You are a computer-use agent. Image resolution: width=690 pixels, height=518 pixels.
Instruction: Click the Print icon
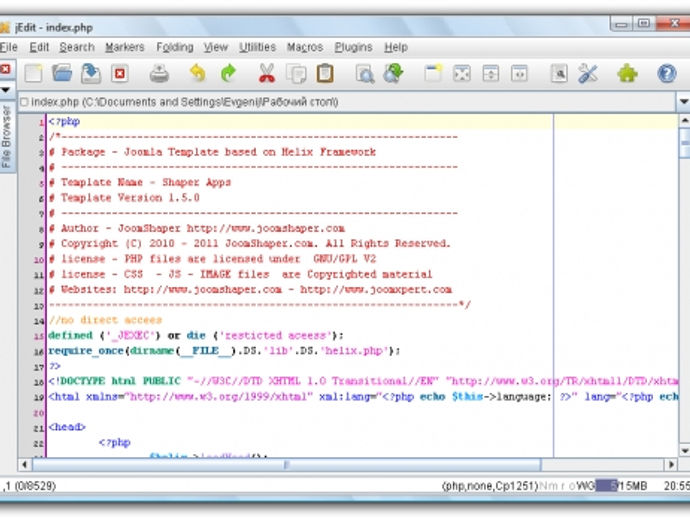(159, 73)
